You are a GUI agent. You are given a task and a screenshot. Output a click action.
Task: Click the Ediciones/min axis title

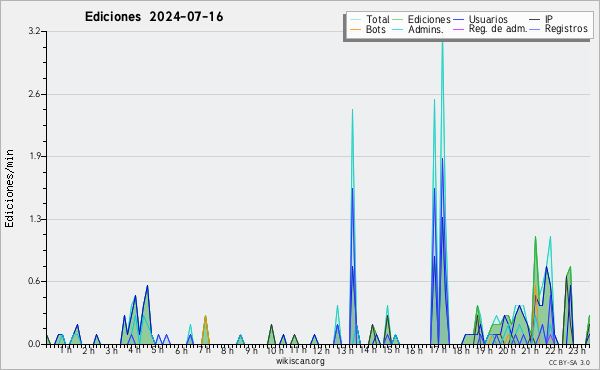click(x=9, y=188)
